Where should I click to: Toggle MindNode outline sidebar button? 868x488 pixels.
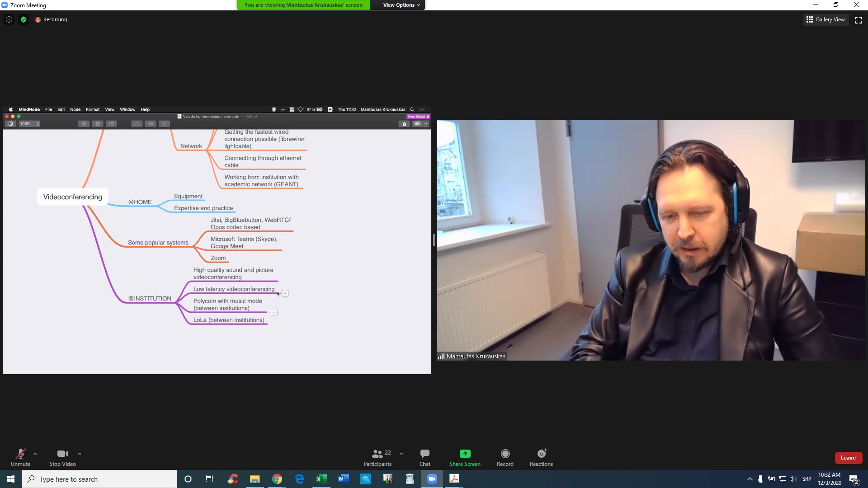click(x=10, y=124)
